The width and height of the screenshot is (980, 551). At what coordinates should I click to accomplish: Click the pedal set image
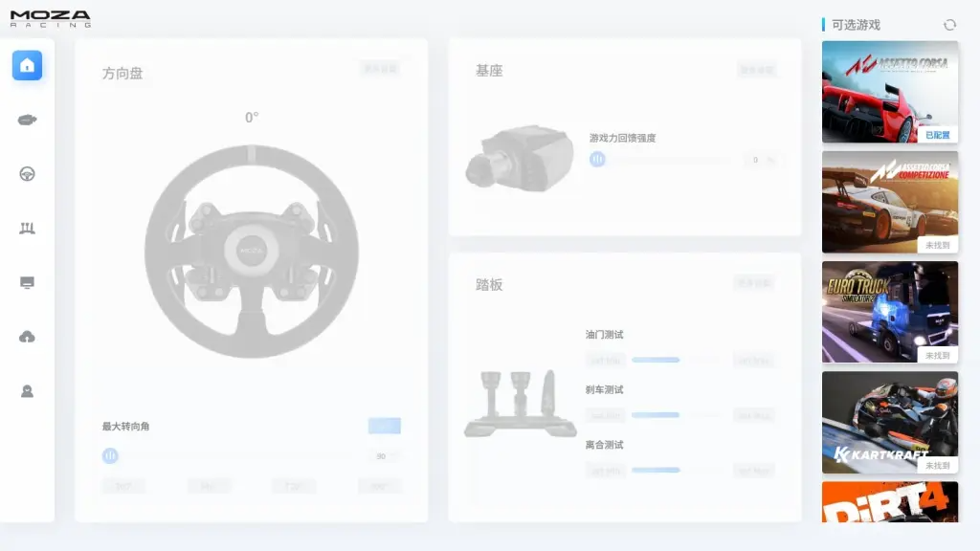[x=520, y=404]
